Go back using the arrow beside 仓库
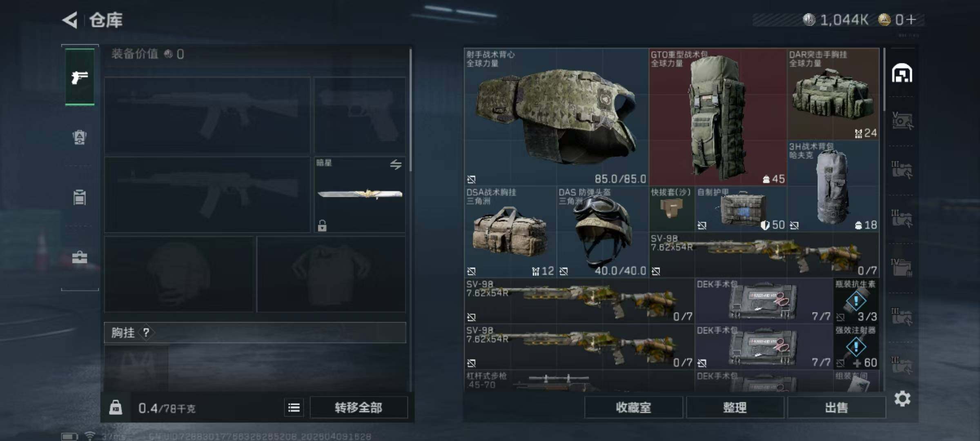The image size is (980, 441). (x=70, y=20)
